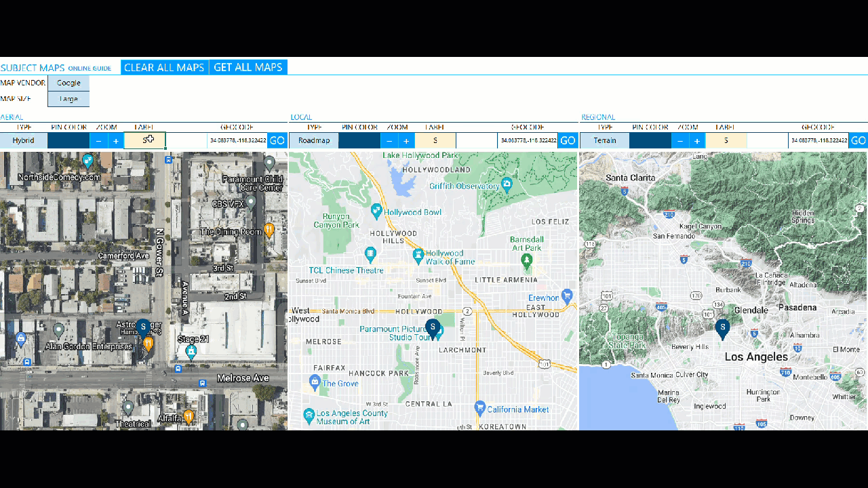This screenshot has width=868, height=488.
Task: Zoom out the Aerial map with minus
Action: click(x=99, y=141)
